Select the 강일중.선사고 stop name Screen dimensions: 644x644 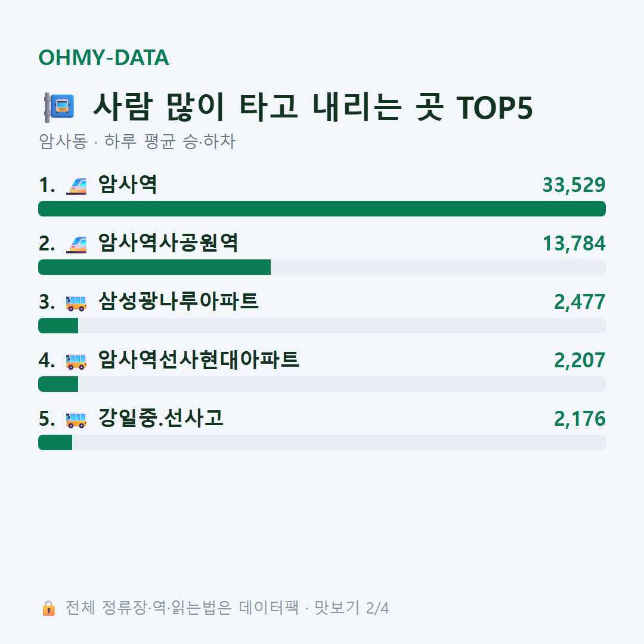click(x=160, y=418)
